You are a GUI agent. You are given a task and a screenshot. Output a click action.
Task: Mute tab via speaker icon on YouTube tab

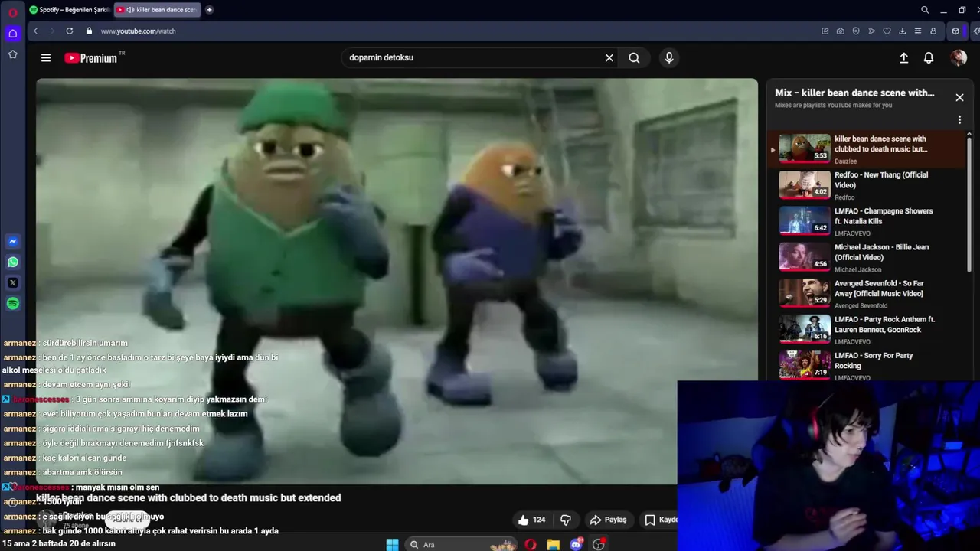[x=130, y=10]
